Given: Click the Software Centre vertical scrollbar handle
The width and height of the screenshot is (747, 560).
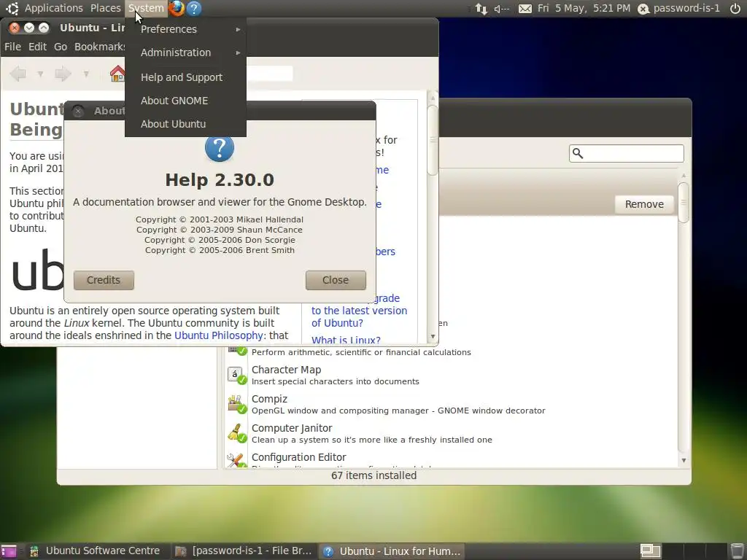Looking at the screenshot, I should coord(684,202).
